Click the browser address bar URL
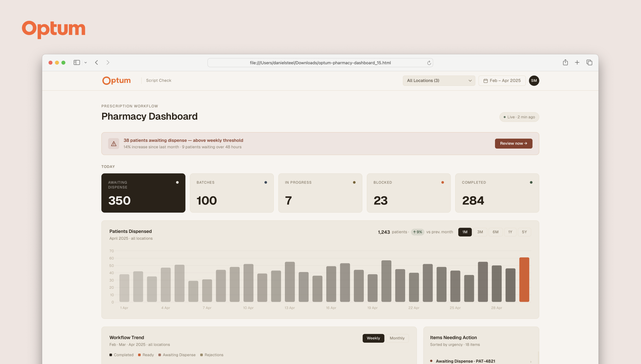Screen dimensions: 641x364 (x=320, y=63)
